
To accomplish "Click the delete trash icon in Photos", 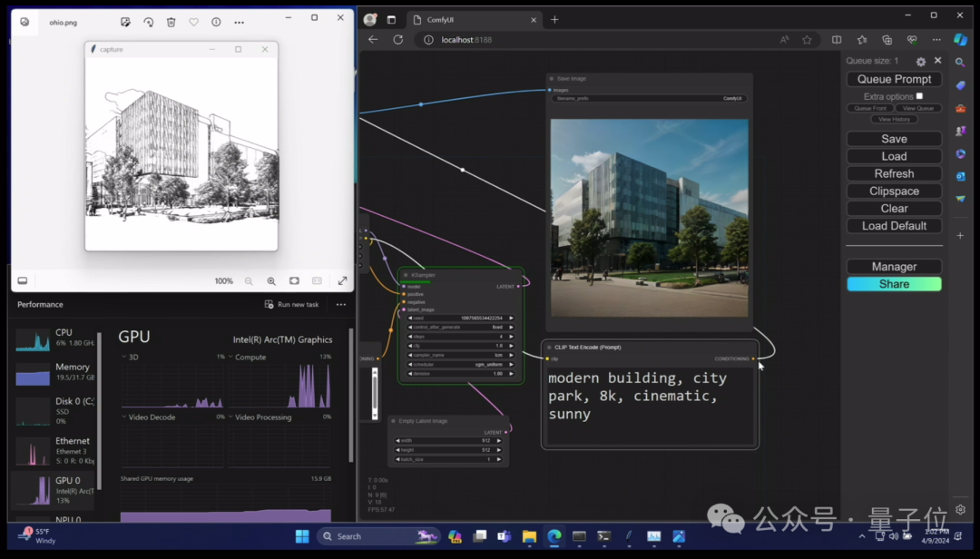I will coord(171,22).
